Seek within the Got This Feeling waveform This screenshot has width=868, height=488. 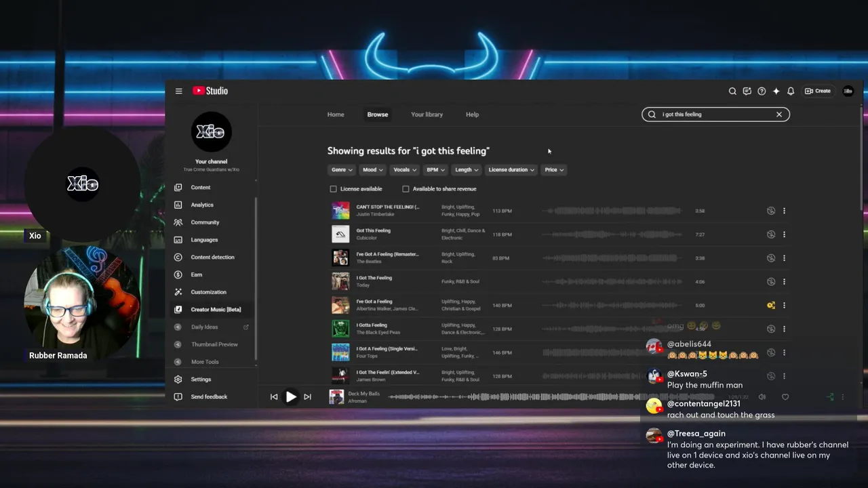click(614, 235)
